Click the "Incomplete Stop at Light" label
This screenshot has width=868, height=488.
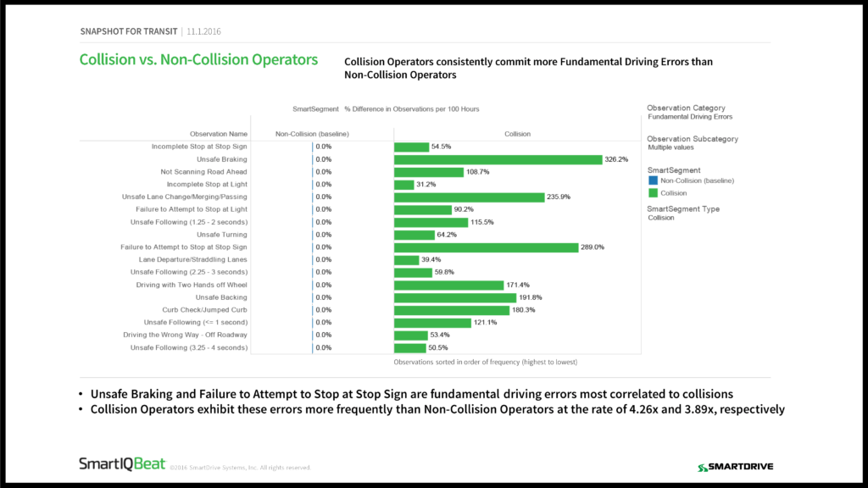click(x=207, y=184)
